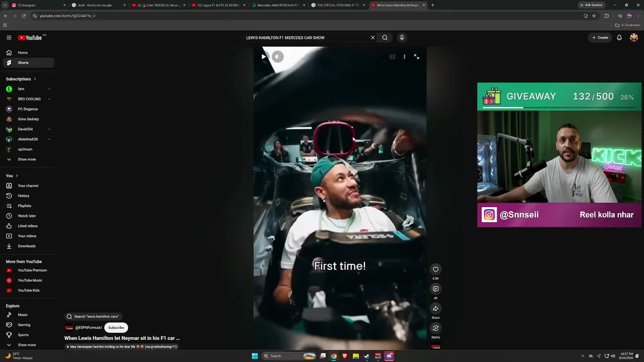This screenshot has width=644, height=362.
Task: Open Playlists
Action: 28,206
